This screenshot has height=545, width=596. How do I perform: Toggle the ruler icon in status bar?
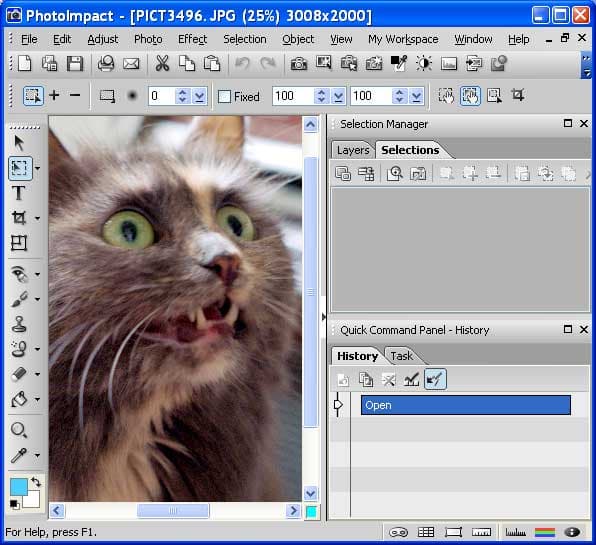point(481,532)
